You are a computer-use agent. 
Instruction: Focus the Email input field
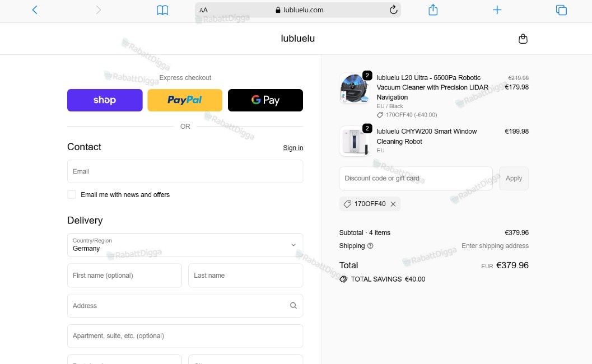click(185, 171)
